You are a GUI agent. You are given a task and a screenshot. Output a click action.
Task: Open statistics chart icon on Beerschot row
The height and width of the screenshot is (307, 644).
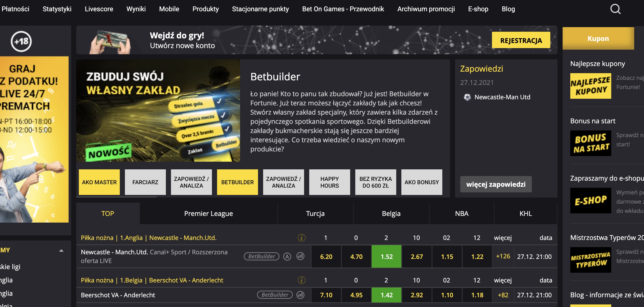pyautogui.click(x=300, y=295)
